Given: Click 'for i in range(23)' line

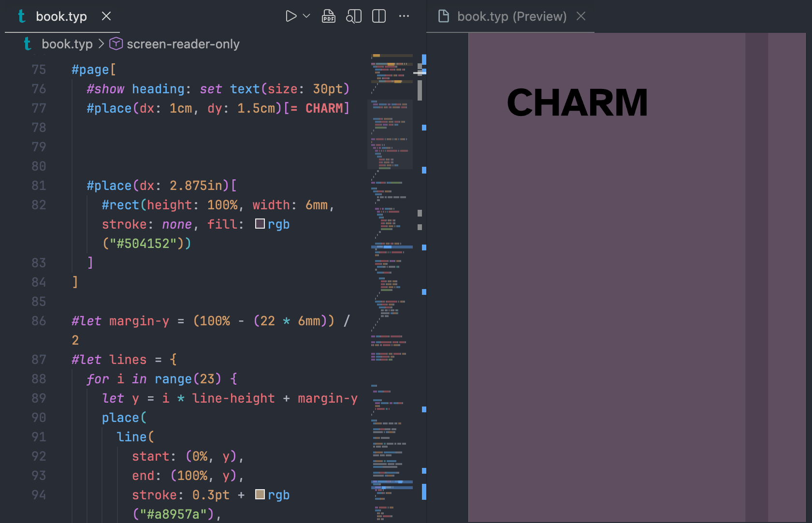Looking at the screenshot, I should click(162, 379).
